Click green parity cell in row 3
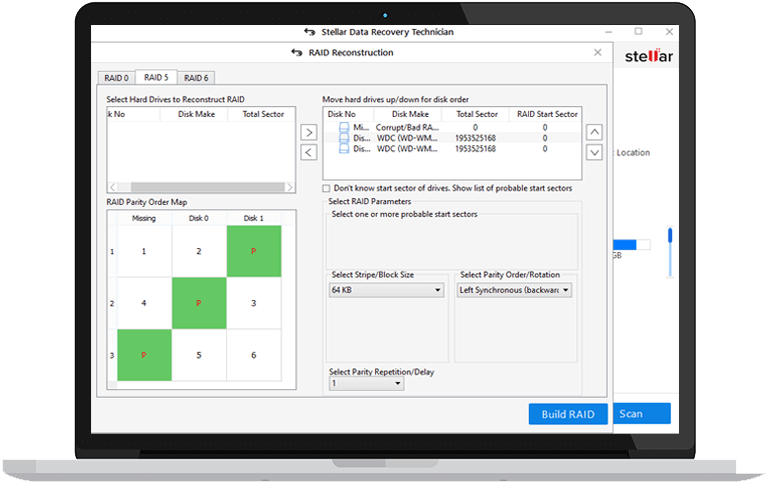The height and width of the screenshot is (488, 772). click(x=144, y=355)
